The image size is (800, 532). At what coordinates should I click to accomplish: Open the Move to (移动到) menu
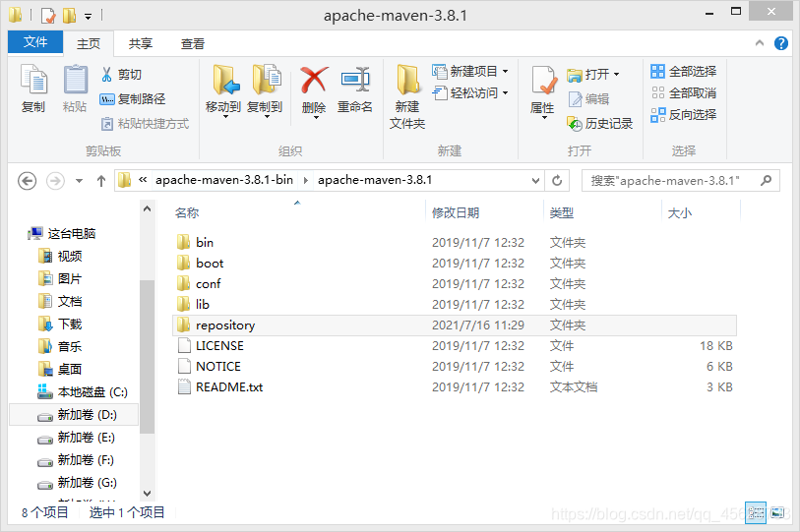(x=223, y=91)
